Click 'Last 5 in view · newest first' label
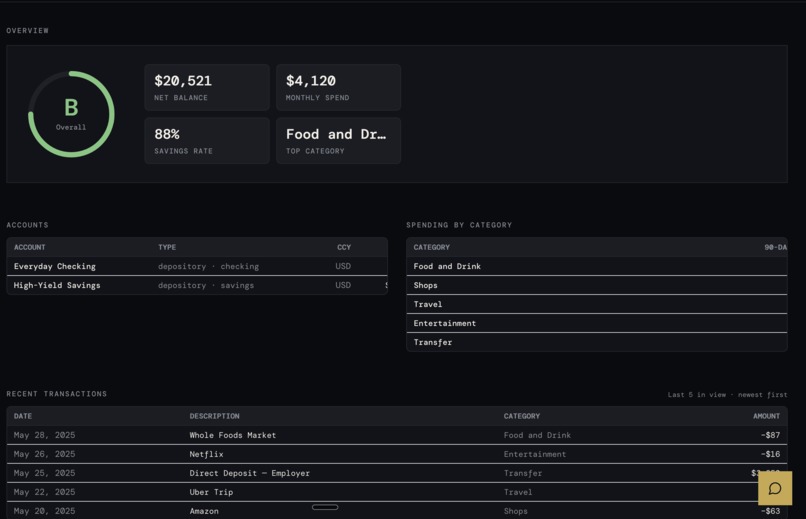 [727, 395]
